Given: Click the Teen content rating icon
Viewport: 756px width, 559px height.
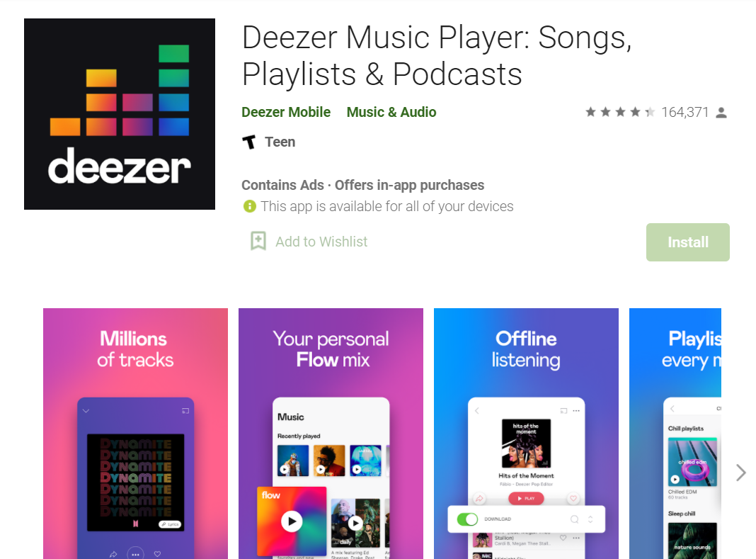Looking at the screenshot, I should (x=248, y=142).
